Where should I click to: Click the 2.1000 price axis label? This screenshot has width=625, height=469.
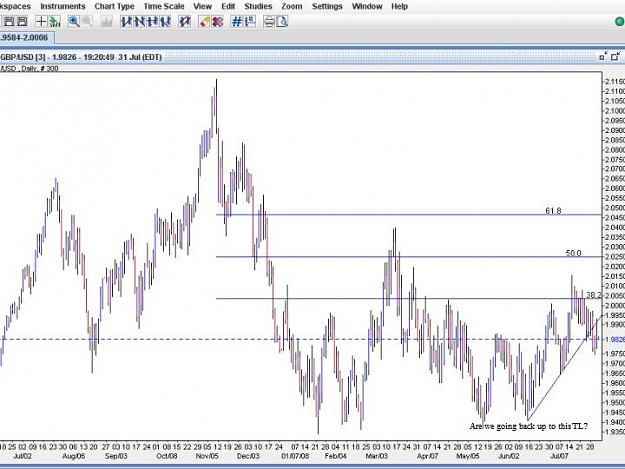point(615,111)
